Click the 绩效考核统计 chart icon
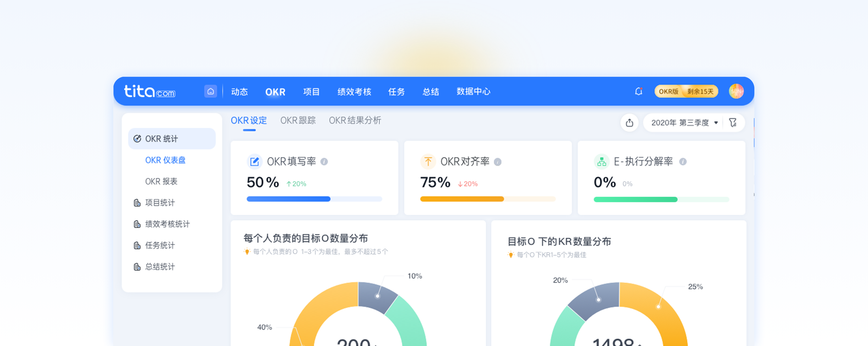Screen dimensions: 868x346 pyautogui.click(x=137, y=224)
